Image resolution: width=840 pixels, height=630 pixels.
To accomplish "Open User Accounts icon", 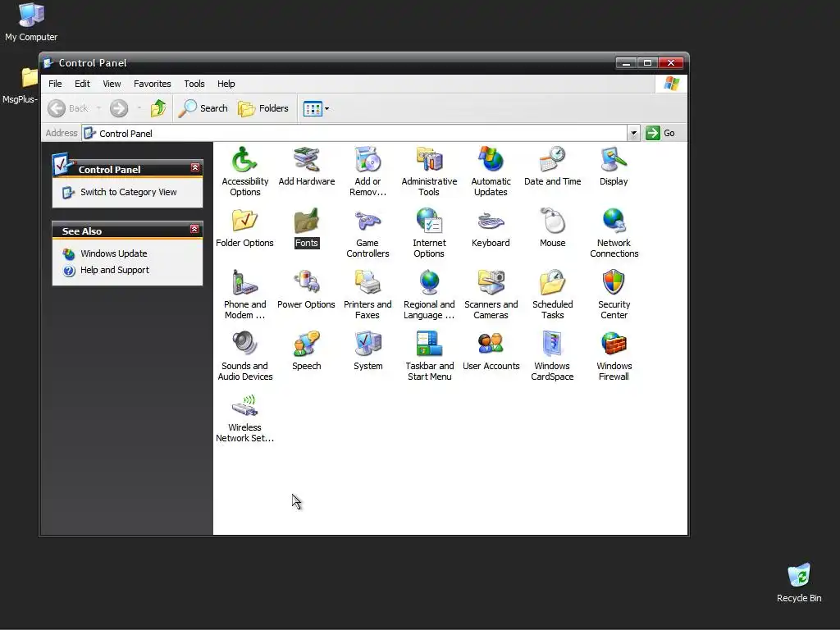I will (x=491, y=345).
